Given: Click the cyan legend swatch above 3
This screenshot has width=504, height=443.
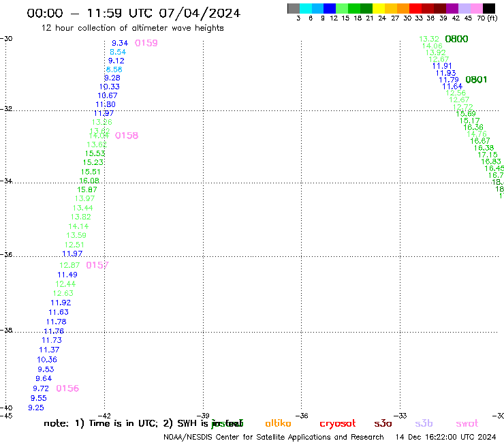Looking at the screenshot, I should (x=306, y=8).
